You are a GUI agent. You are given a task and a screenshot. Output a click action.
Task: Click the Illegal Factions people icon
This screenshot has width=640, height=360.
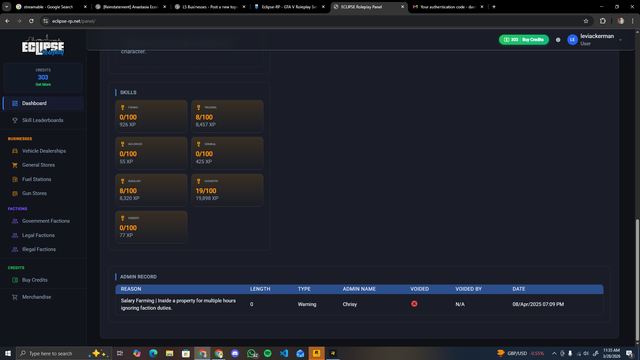click(x=15, y=249)
